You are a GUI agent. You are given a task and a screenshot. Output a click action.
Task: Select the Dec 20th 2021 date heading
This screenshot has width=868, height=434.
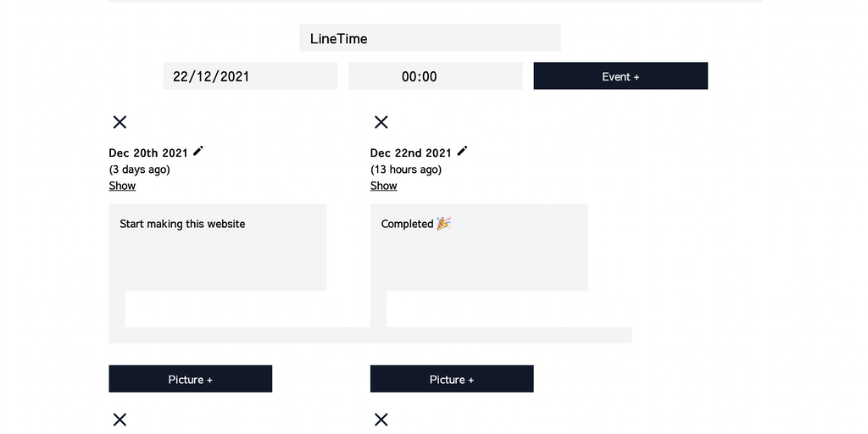[x=148, y=153]
